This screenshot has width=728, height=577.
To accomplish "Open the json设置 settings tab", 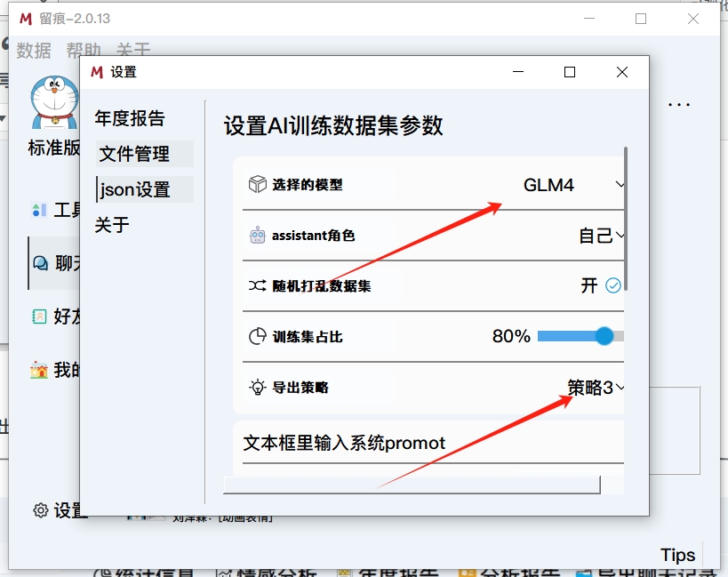I will pyautogui.click(x=135, y=189).
